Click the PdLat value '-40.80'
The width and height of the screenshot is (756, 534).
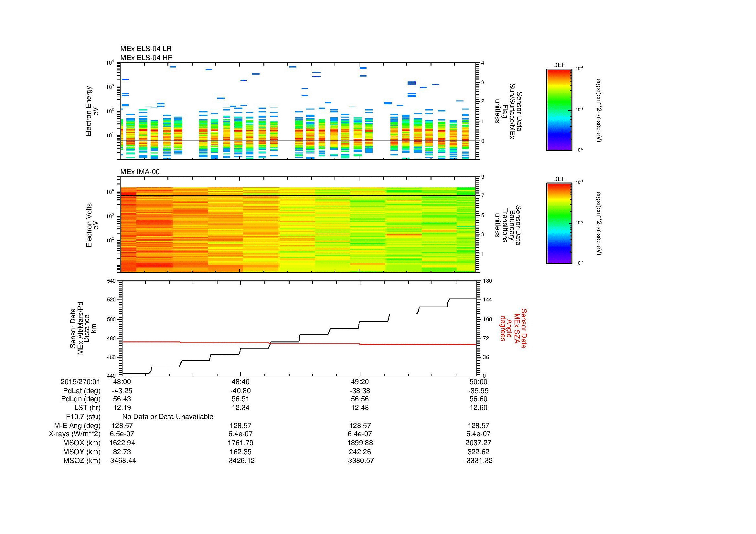pyautogui.click(x=241, y=391)
